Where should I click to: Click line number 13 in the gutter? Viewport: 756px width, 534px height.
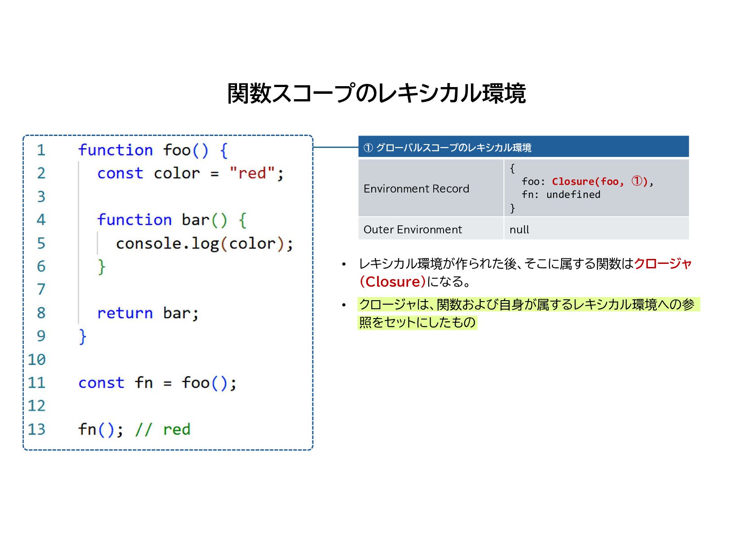click(37, 429)
